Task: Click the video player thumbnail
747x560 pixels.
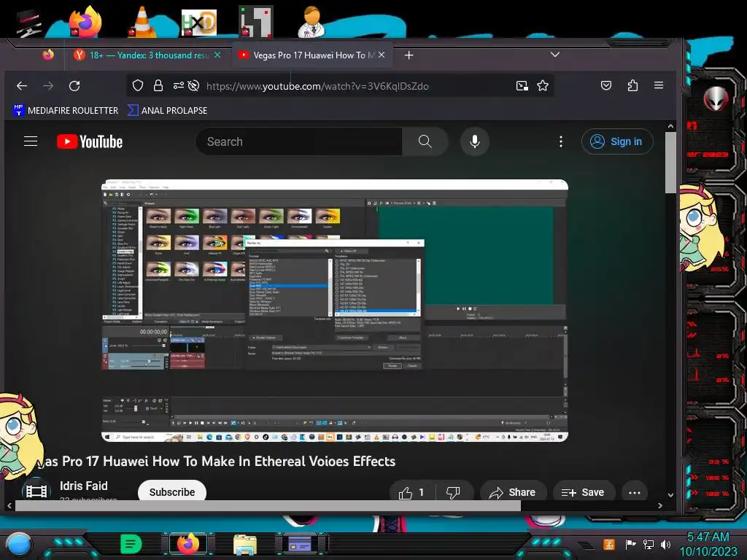Action: coord(334,311)
